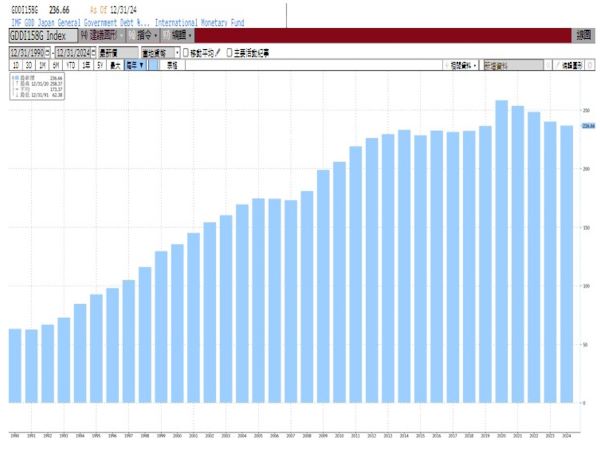Click the GDDI158G Index ticker field

pyautogui.click(x=43, y=36)
